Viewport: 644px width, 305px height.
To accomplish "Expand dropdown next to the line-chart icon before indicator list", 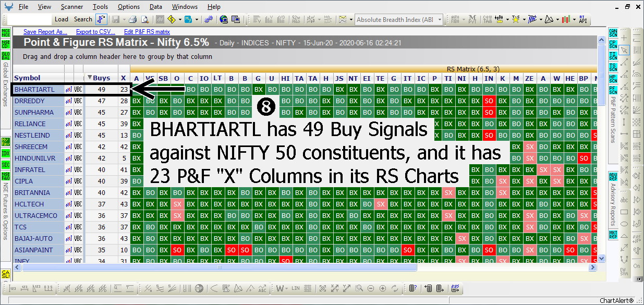I will tap(351, 20).
